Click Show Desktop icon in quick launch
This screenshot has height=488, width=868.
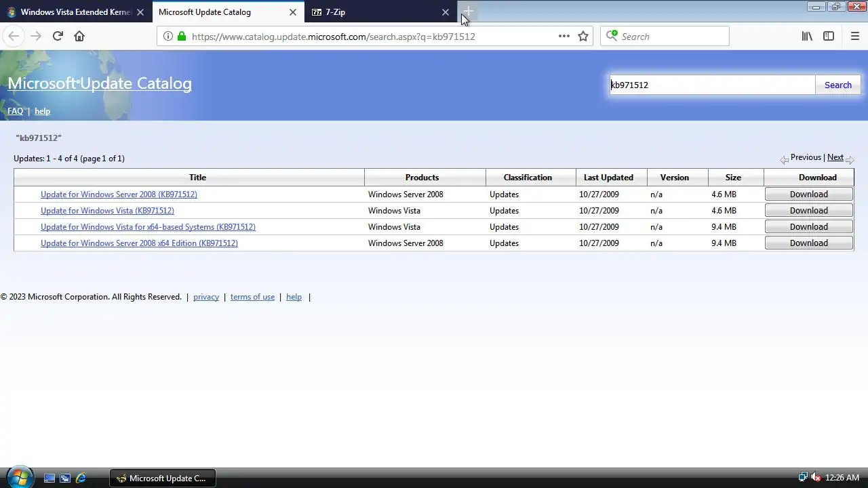[x=50, y=478]
